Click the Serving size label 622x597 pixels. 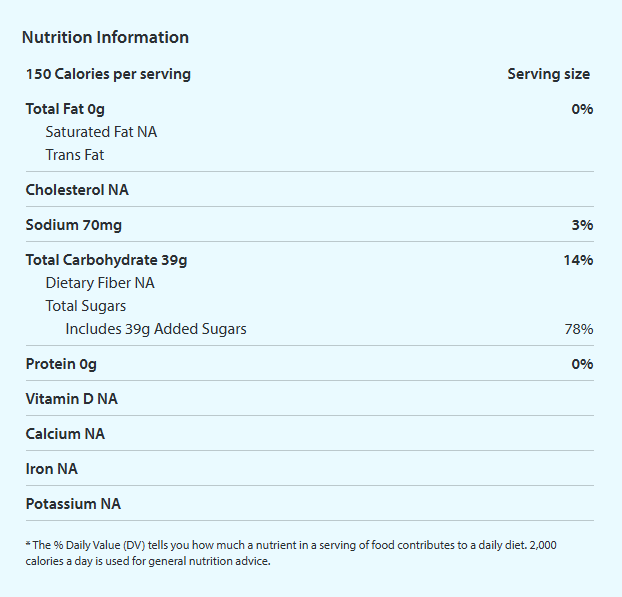548,74
